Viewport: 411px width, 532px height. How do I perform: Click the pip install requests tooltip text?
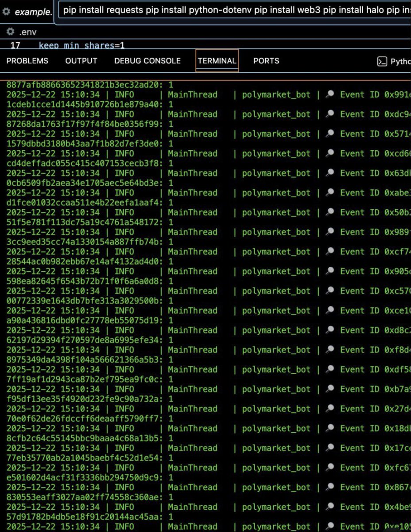pyautogui.click(x=237, y=11)
